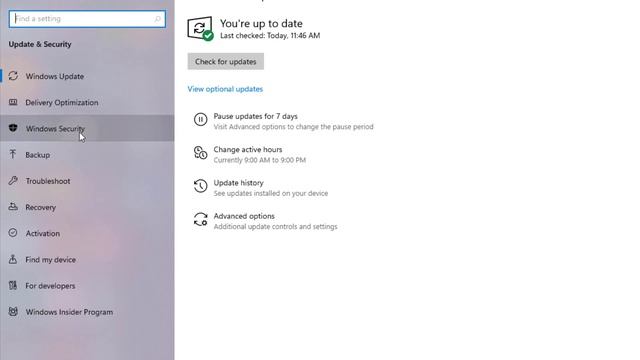
Task: Click the Update & Security heading
Action: 40,44
